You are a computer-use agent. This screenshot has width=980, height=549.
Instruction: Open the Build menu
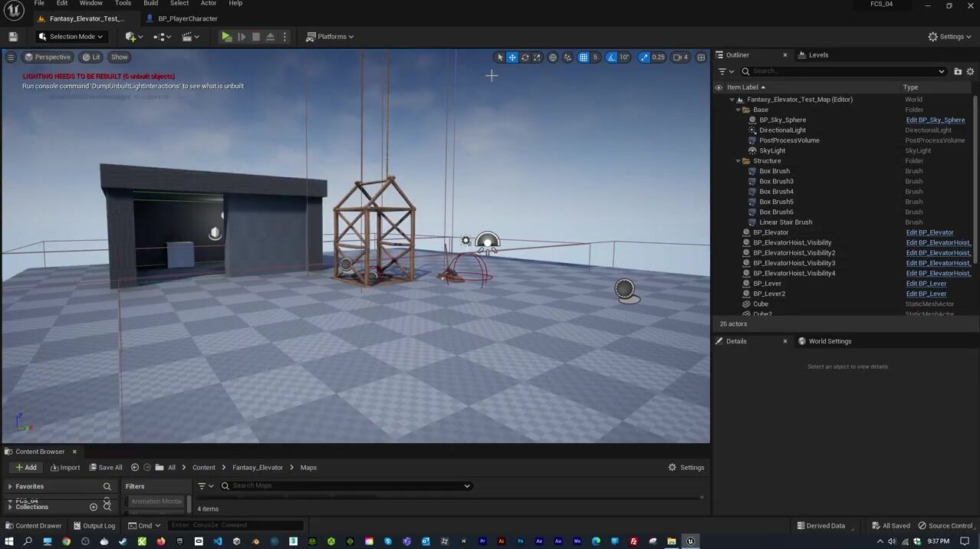[x=150, y=4]
